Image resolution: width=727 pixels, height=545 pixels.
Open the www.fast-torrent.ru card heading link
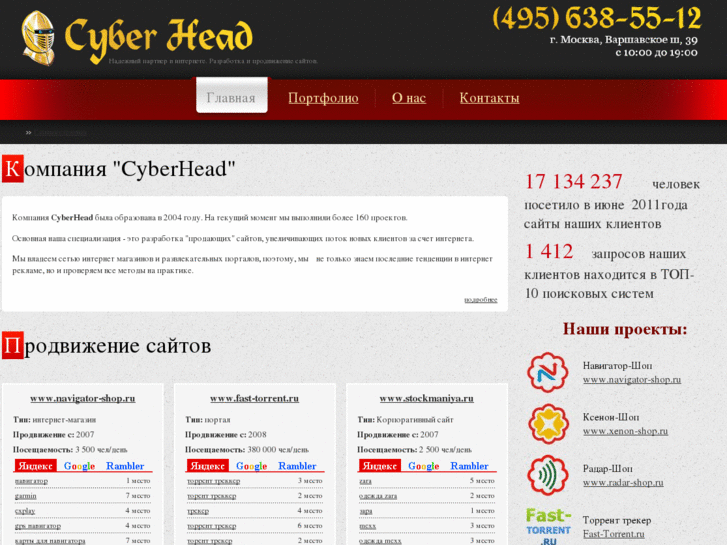[255, 398]
